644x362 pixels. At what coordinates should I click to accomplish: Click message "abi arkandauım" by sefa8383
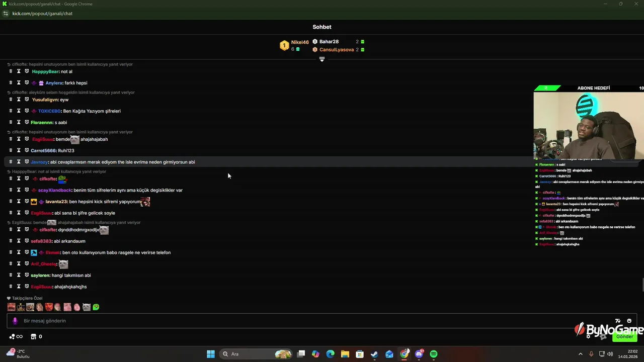(x=69, y=241)
